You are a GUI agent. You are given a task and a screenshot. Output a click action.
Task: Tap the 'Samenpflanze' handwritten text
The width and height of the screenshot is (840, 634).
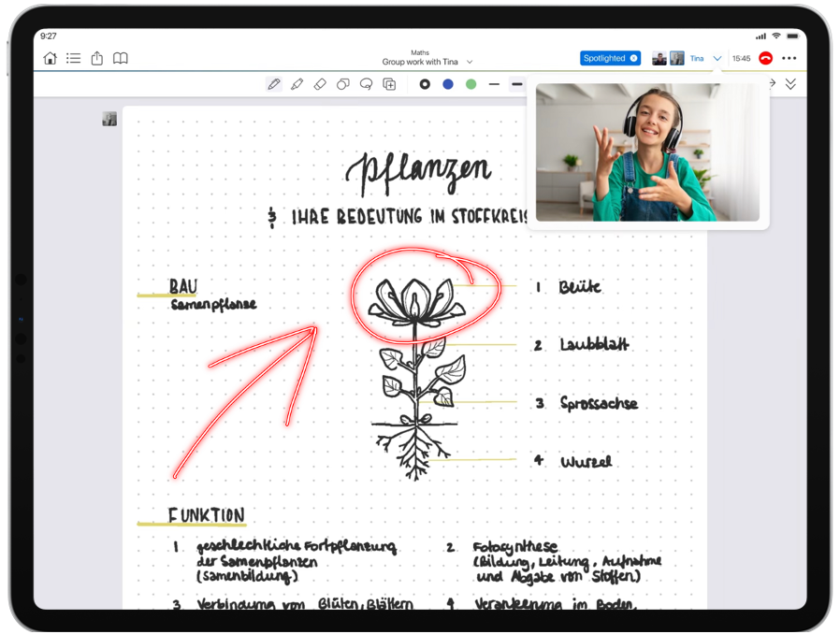point(214,305)
